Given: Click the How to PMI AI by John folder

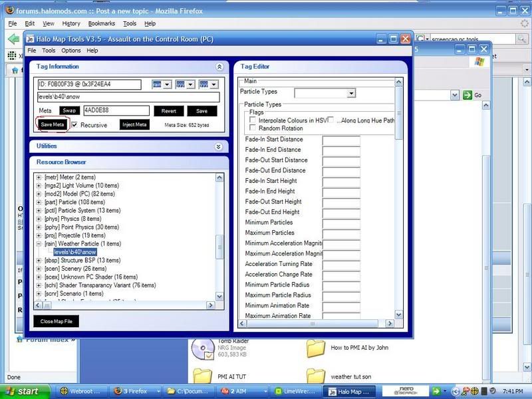Looking at the screenshot, I should click(315, 348).
